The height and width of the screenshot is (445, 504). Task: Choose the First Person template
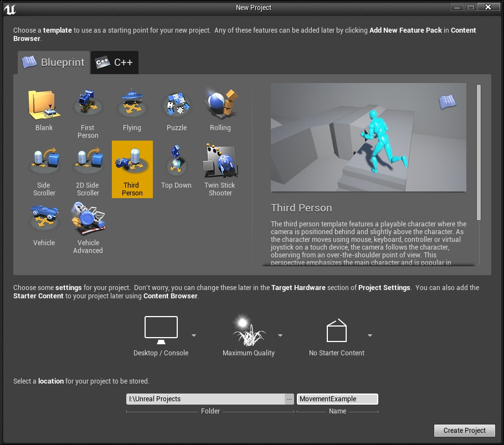[x=88, y=112]
